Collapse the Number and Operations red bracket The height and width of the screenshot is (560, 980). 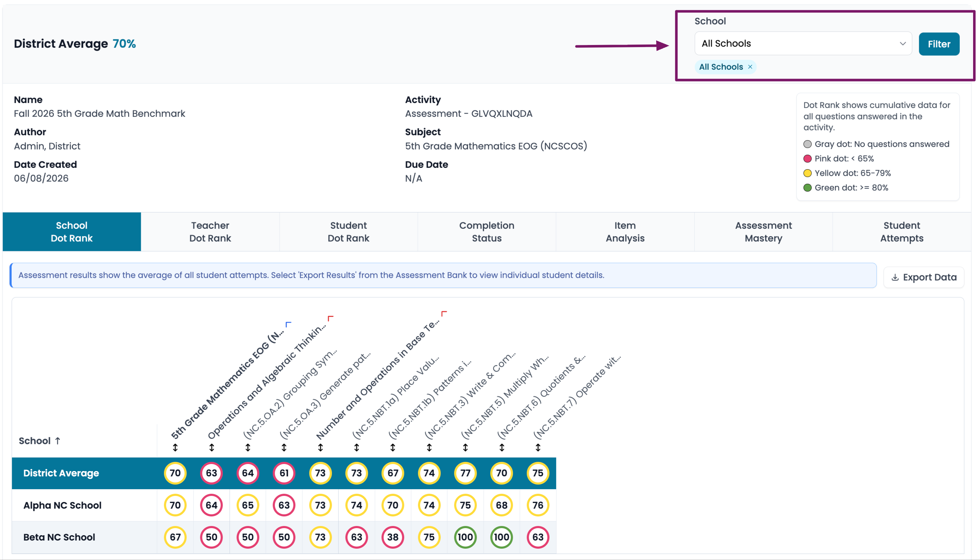coord(444,314)
